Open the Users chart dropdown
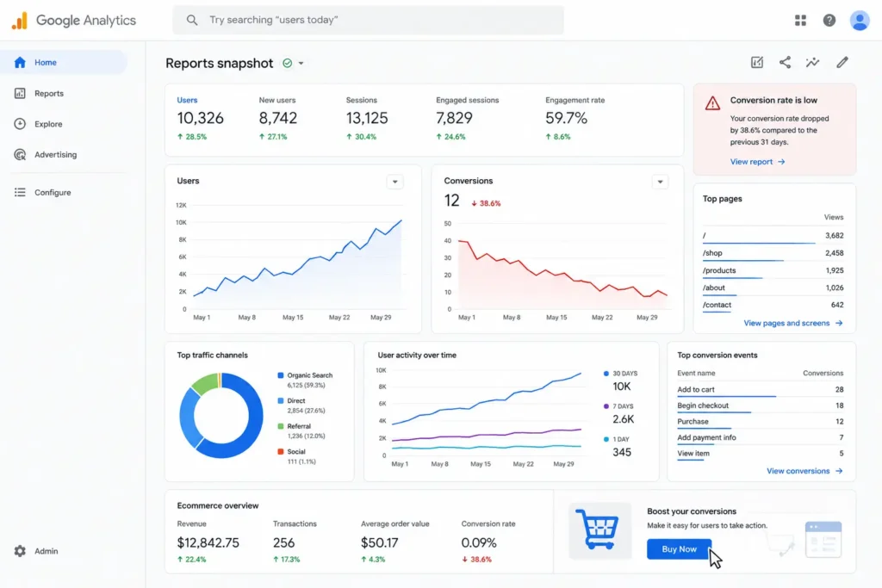The height and width of the screenshot is (588, 882). (x=394, y=182)
